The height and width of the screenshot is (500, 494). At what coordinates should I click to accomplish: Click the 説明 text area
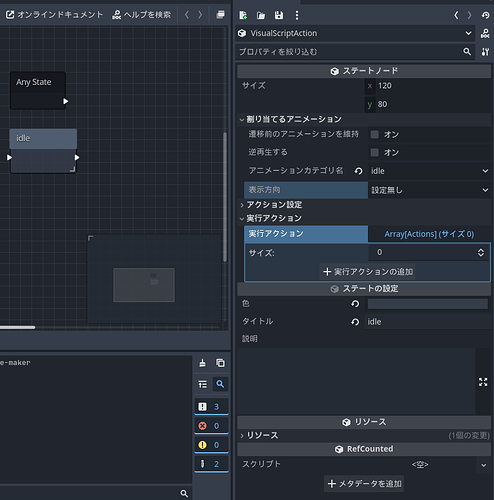(x=356, y=381)
